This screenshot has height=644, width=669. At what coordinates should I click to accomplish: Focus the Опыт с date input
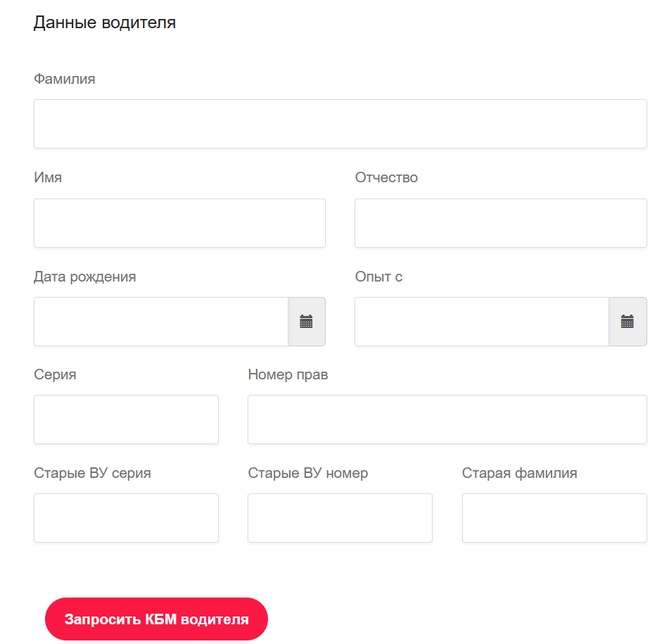pos(481,322)
